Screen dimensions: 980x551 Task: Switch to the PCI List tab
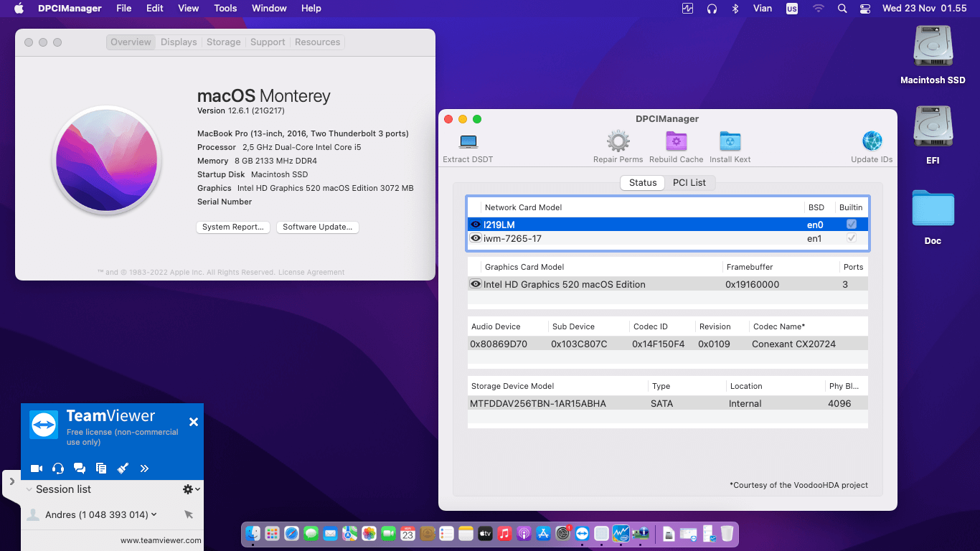689,182
